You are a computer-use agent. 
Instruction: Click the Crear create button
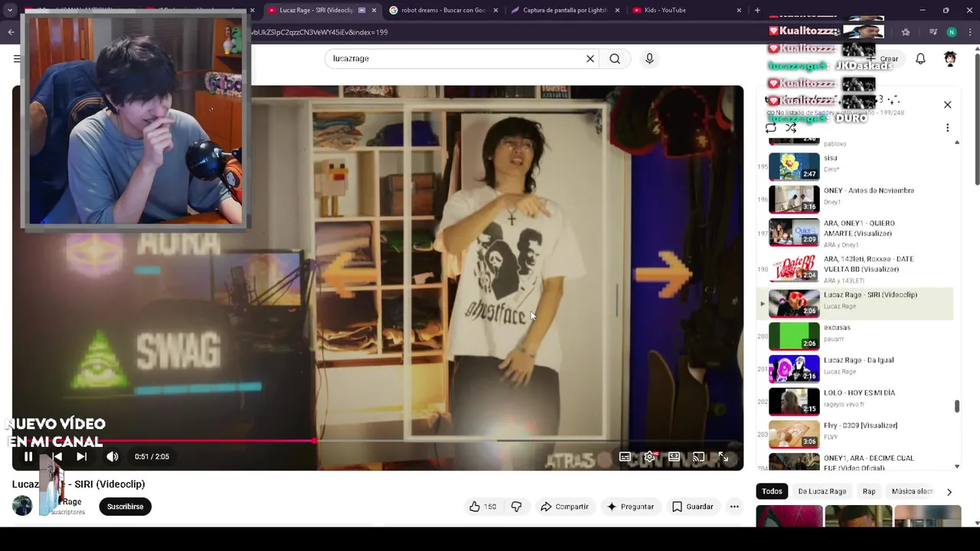coord(884,59)
